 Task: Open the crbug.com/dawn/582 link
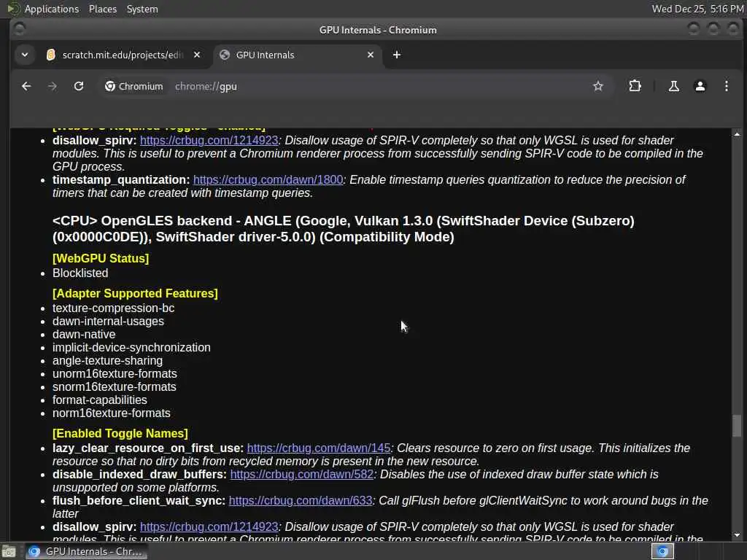[301, 475]
